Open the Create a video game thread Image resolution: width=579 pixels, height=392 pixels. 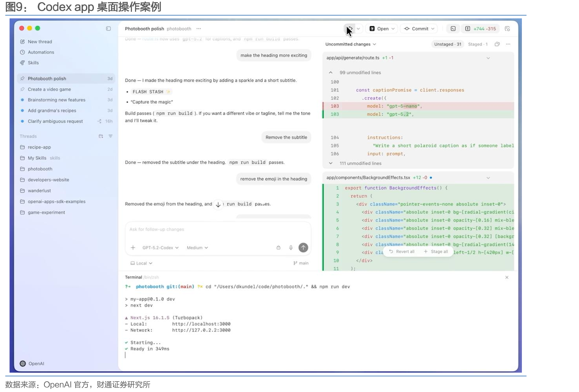66,89
